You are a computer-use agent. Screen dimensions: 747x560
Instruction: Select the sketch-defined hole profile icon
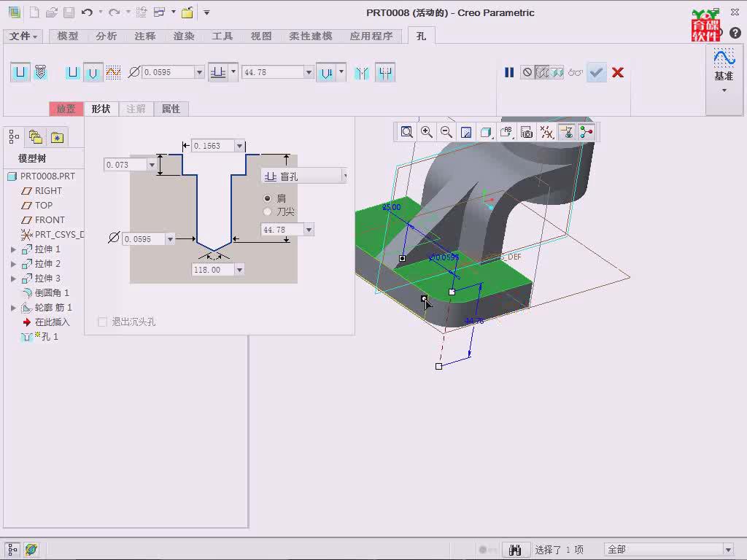[113, 72]
